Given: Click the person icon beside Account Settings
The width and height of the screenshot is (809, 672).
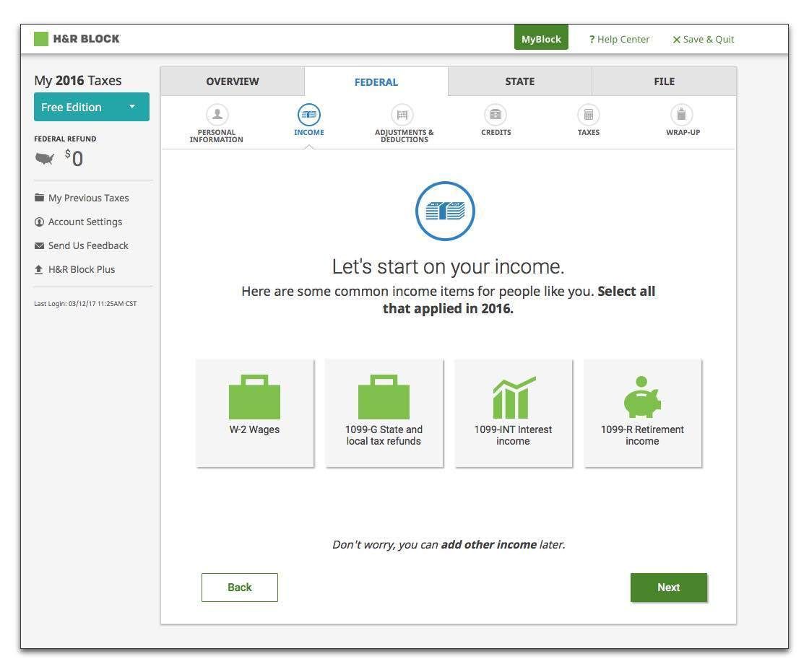Looking at the screenshot, I should (39, 222).
